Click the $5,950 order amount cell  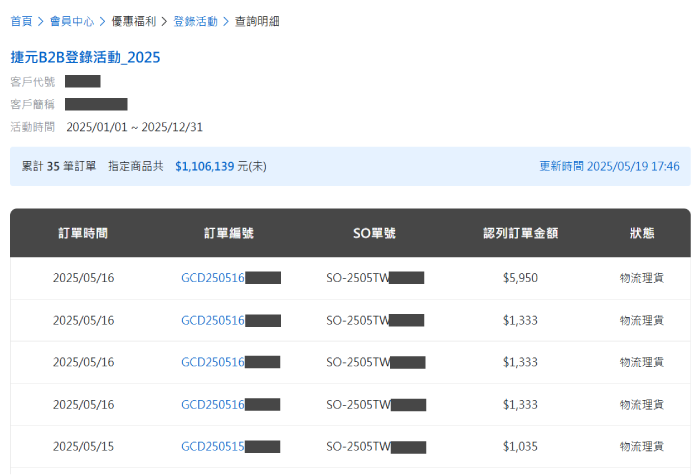[x=520, y=278]
